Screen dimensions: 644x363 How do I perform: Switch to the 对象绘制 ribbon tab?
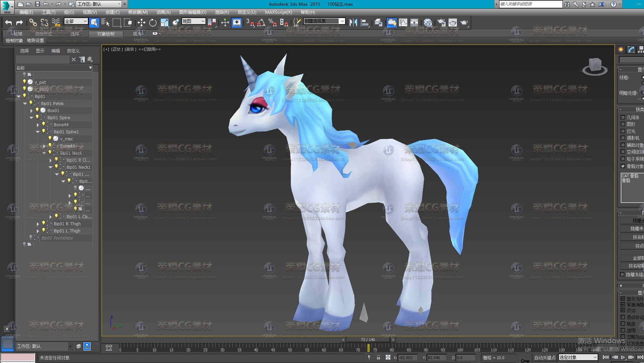106,34
